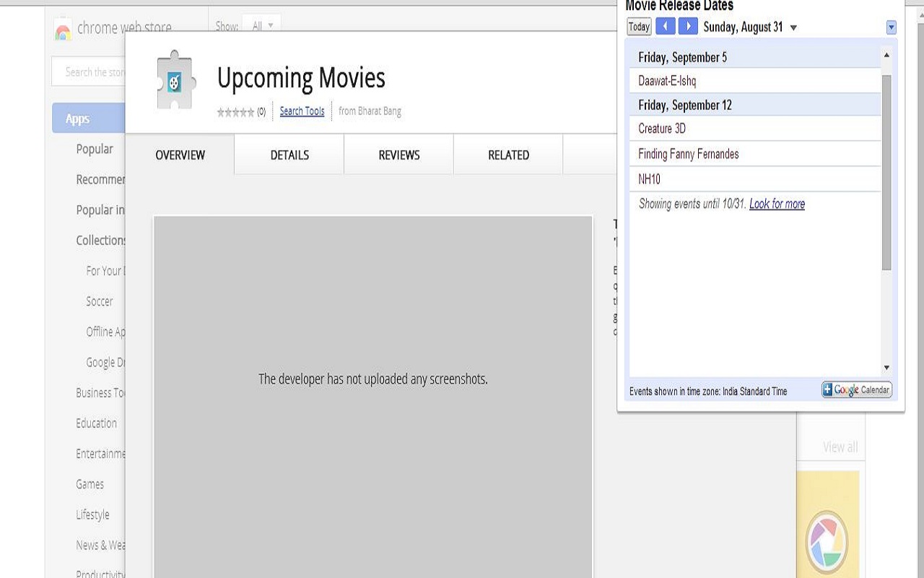Open the blue dropdown arrow at widget top-right
This screenshot has width=924, height=578.
pos(892,26)
